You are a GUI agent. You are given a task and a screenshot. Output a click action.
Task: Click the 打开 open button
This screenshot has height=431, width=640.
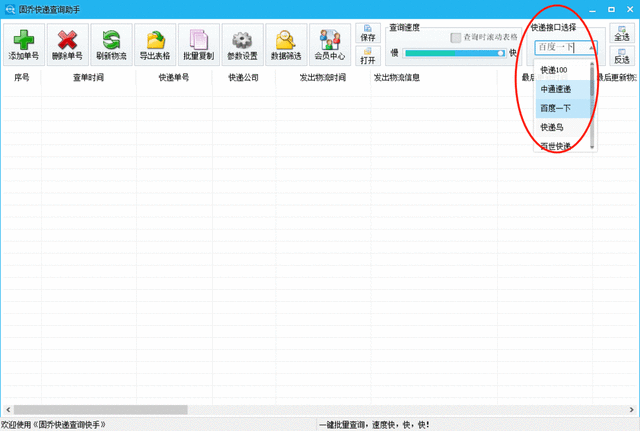[368, 56]
